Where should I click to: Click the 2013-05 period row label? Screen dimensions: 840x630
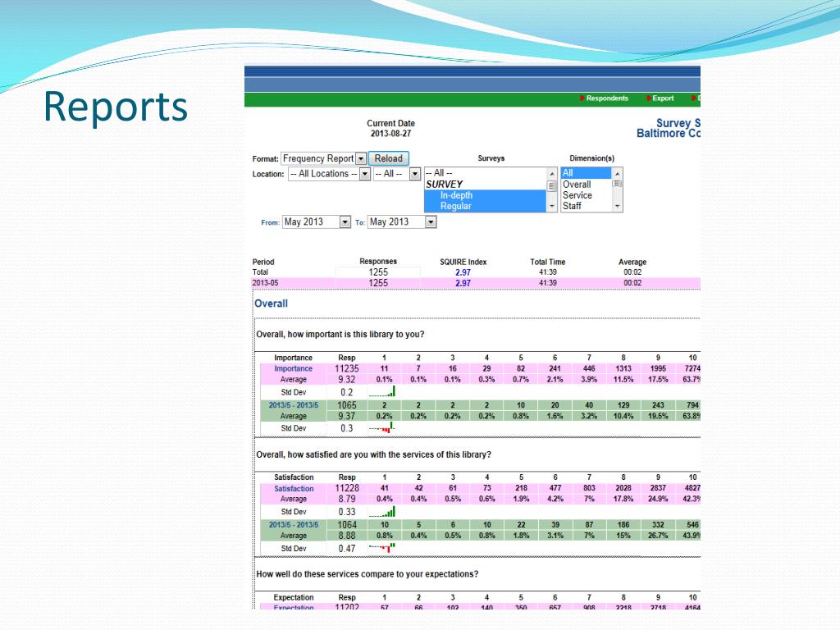pos(265,283)
